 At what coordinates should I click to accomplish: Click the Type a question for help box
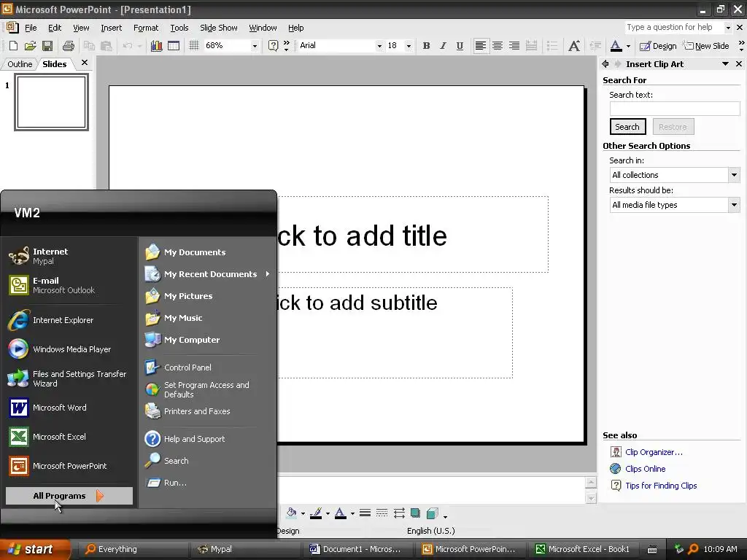pos(674,27)
